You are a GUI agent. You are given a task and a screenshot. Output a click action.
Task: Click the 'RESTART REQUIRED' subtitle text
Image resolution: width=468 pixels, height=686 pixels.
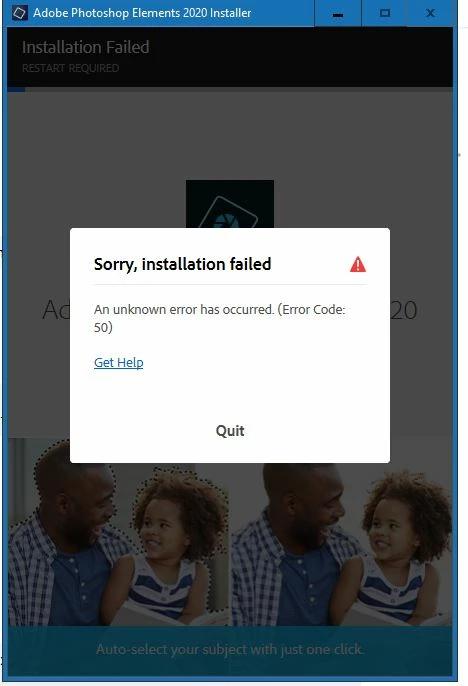click(x=70, y=68)
